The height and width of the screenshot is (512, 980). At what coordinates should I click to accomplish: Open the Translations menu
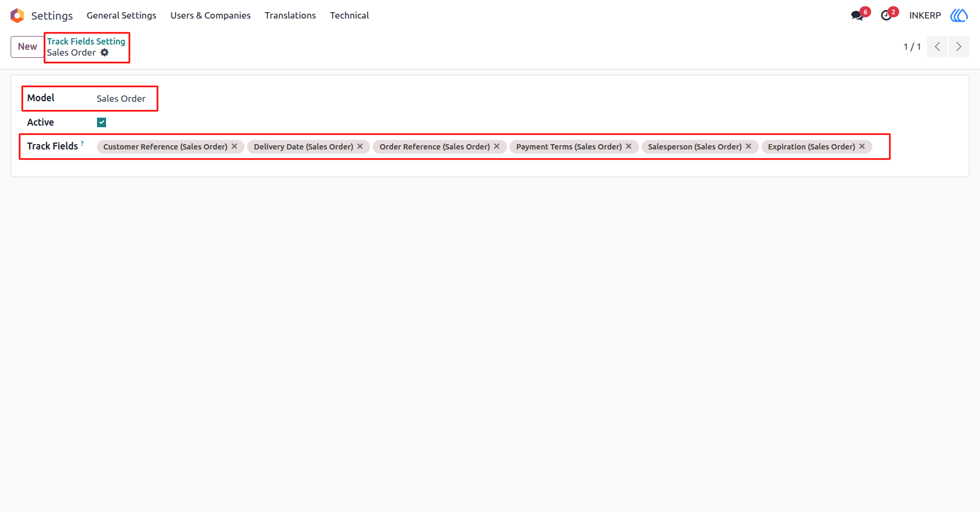(290, 15)
